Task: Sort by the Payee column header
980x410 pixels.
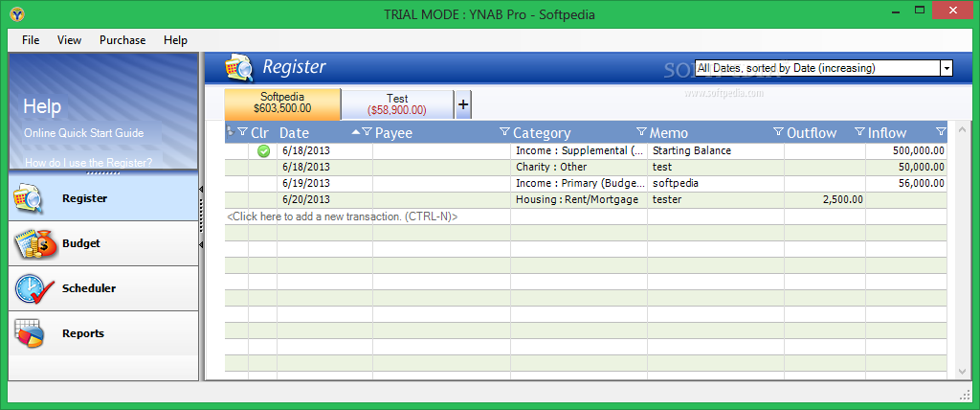Action: (x=393, y=133)
